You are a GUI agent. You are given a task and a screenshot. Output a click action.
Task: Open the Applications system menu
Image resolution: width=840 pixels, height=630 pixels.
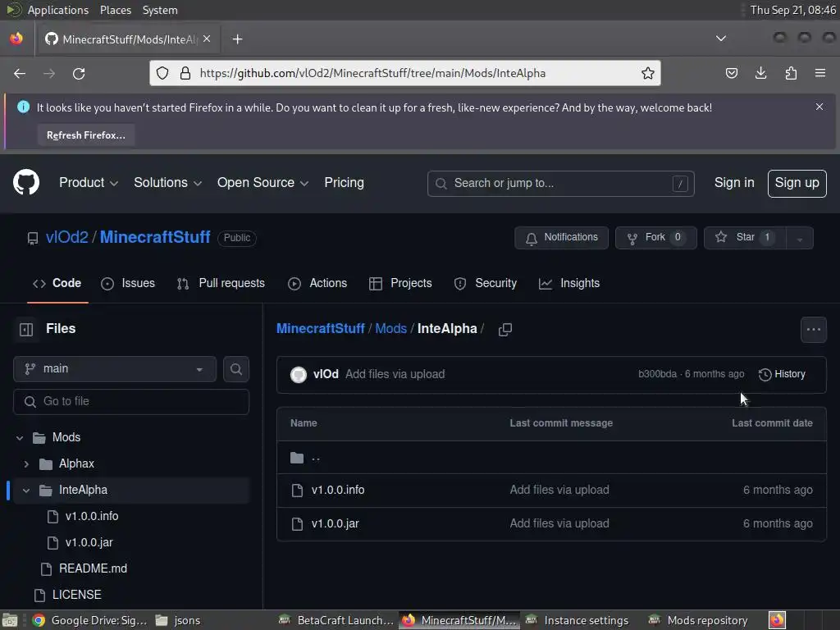[58, 10]
